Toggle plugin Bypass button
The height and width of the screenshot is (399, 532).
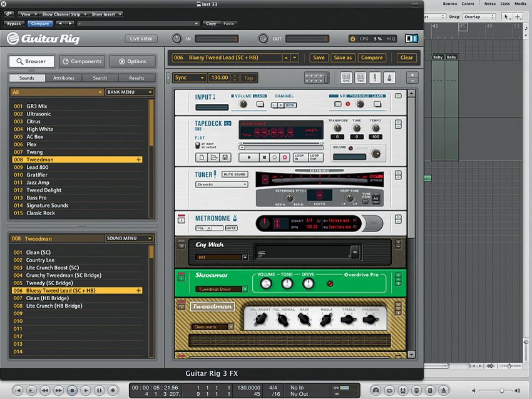14,24
